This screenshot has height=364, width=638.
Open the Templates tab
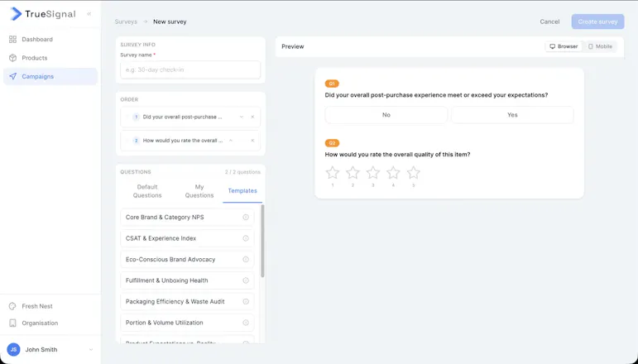[242, 191]
